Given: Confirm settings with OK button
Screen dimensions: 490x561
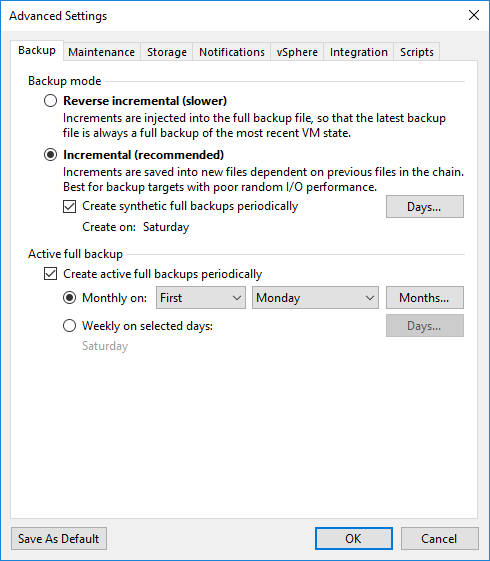Looking at the screenshot, I should tap(354, 538).
